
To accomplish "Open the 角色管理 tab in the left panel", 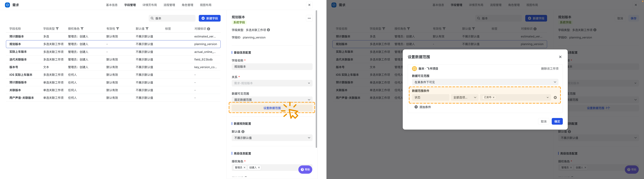I will [187, 5].
